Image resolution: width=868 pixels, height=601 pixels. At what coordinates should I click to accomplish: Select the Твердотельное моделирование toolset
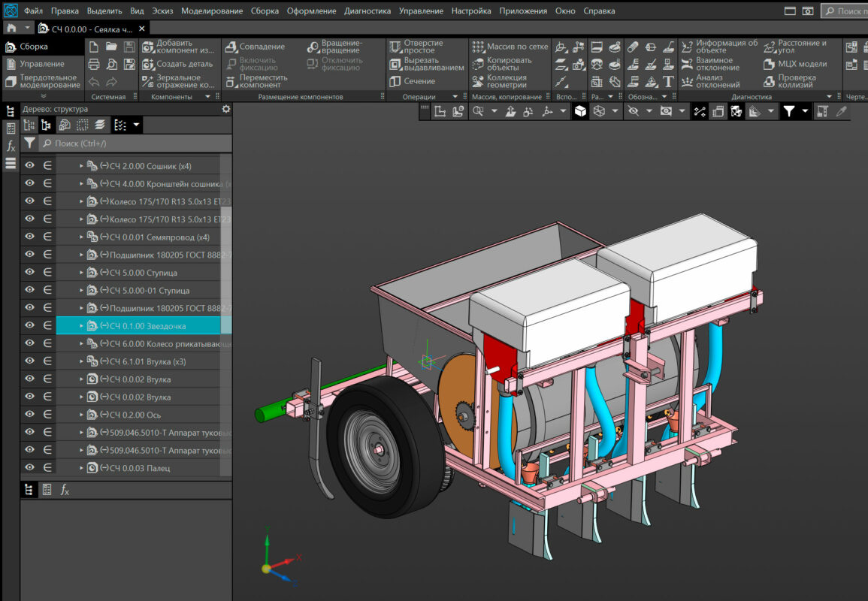43,81
